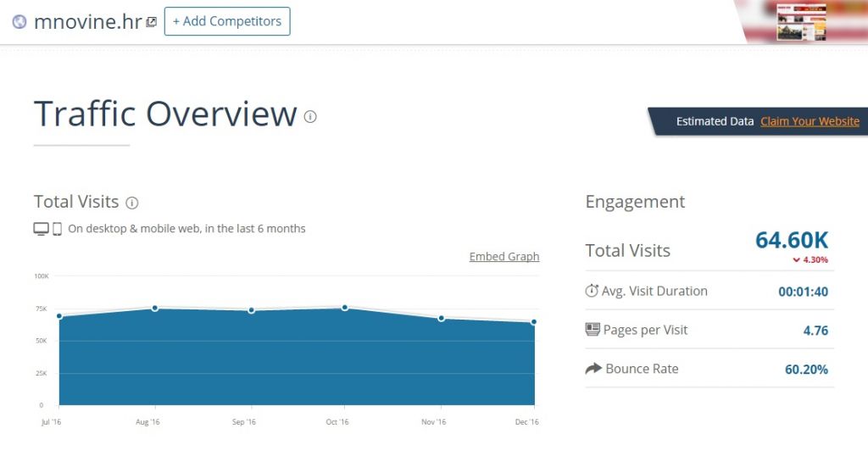Open the Embed Graph link
Screen dimensions: 868x451
click(x=504, y=257)
